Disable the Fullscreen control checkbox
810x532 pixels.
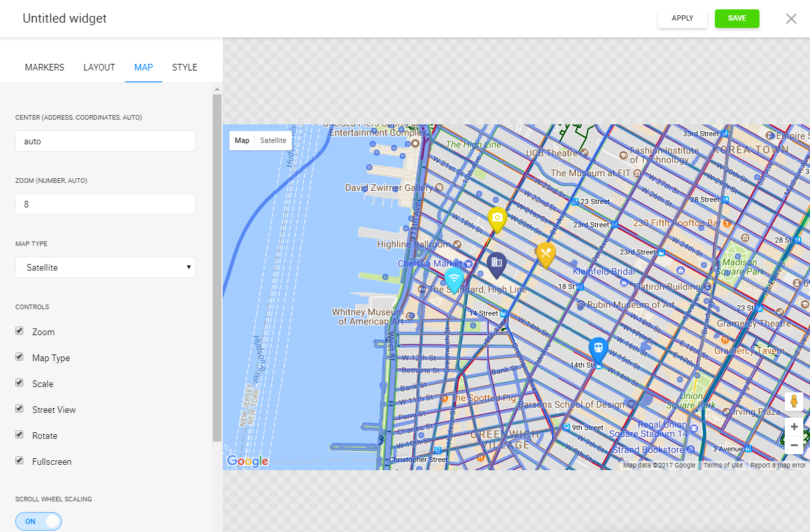point(19,461)
